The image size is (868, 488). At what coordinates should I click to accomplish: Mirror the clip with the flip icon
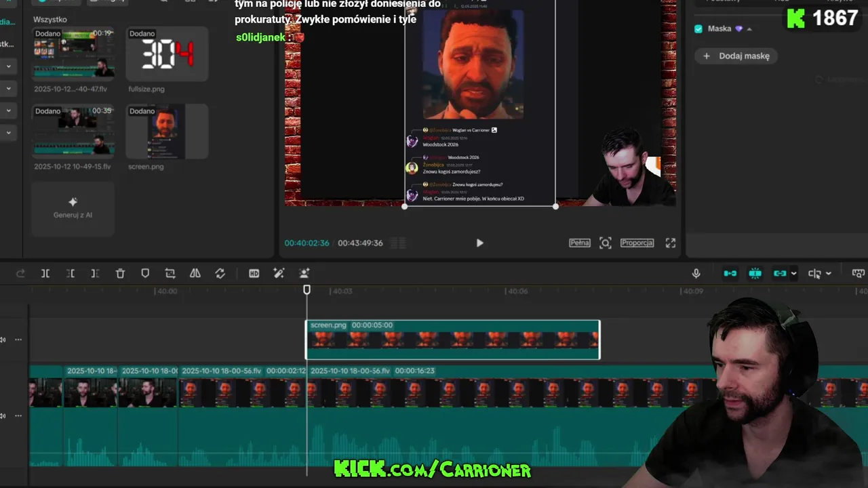195,273
